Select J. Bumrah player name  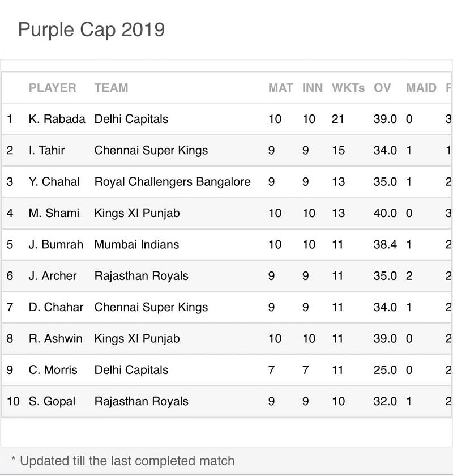click(x=55, y=244)
